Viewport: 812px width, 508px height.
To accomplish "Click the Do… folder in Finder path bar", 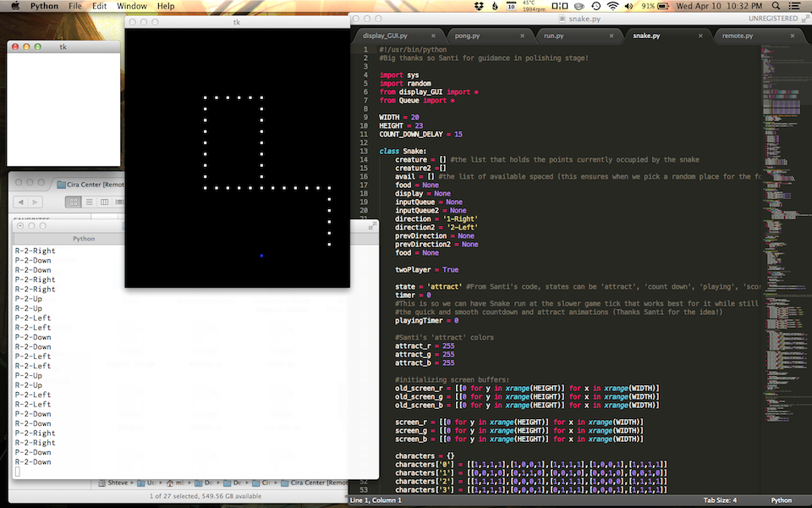I will point(204,483).
